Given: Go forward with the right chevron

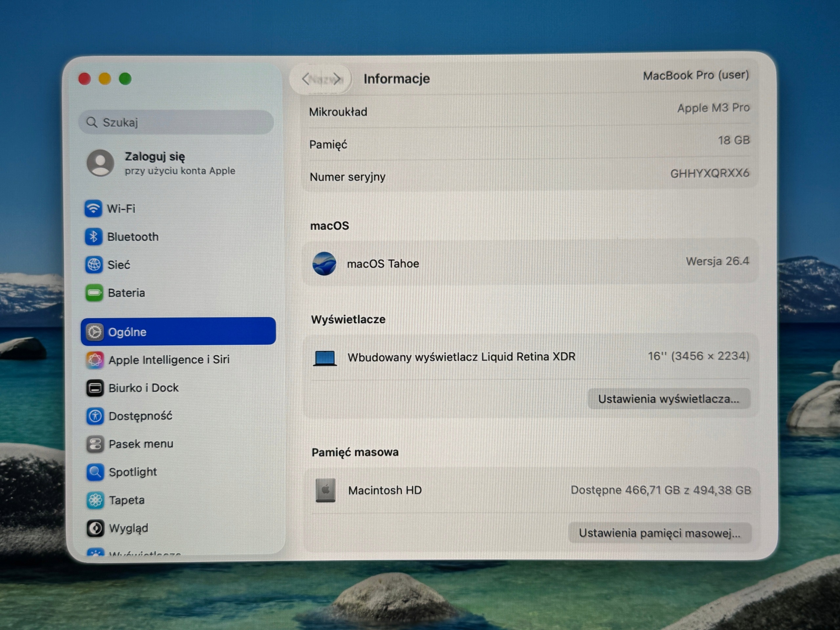Looking at the screenshot, I should [x=337, y=79].
